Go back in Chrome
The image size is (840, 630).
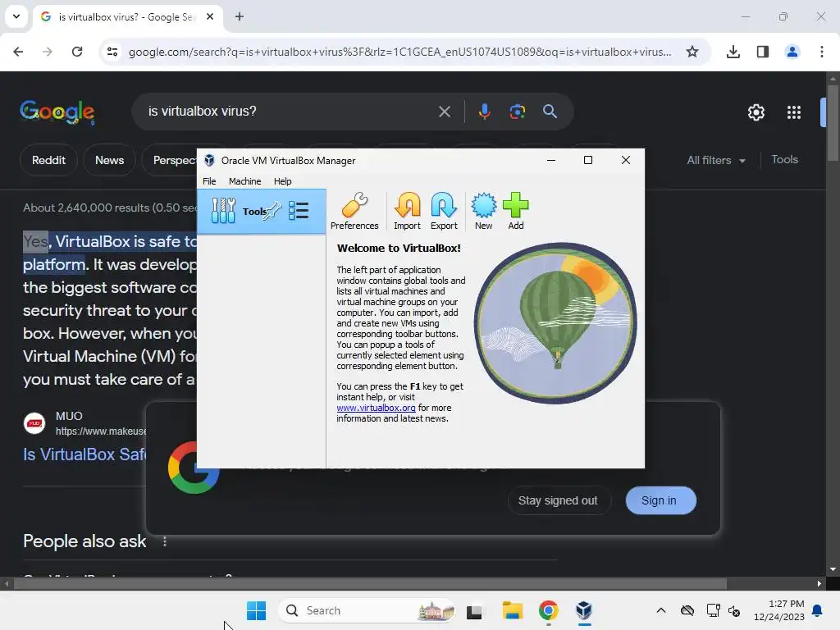(x=18, y=52)
